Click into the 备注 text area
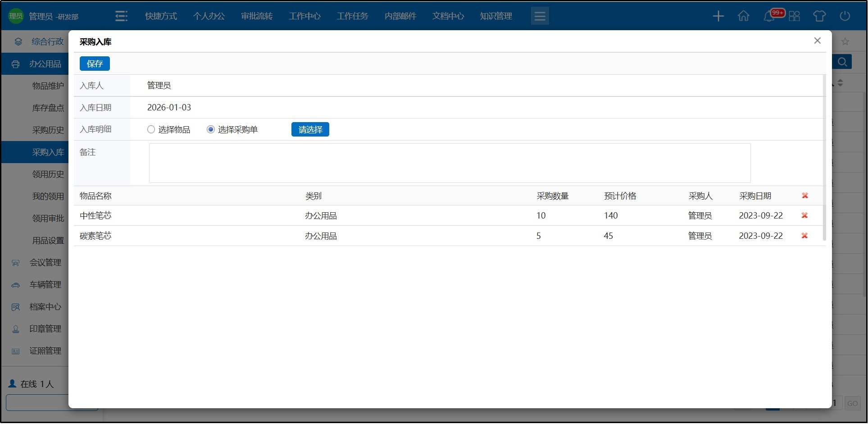The width and height of the screenshot is (868, 424). (449, 163)
